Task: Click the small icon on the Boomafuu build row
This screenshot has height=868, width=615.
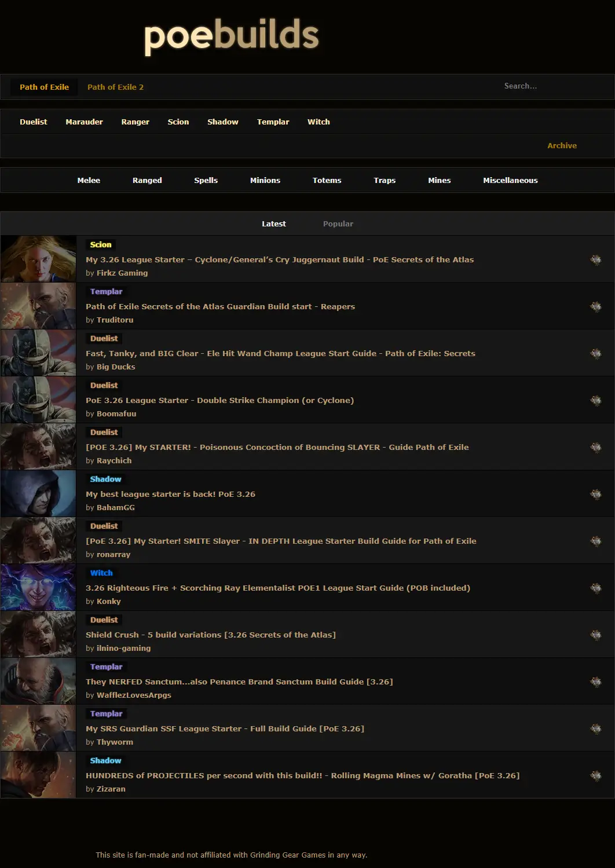Action: pos(595,400)
